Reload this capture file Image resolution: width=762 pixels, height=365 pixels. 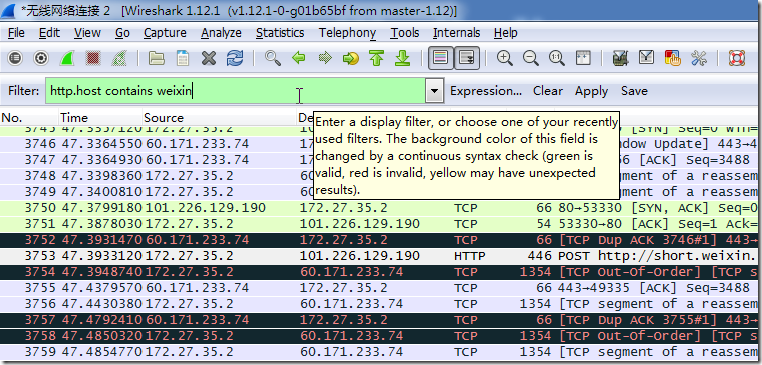pos(235,59)
